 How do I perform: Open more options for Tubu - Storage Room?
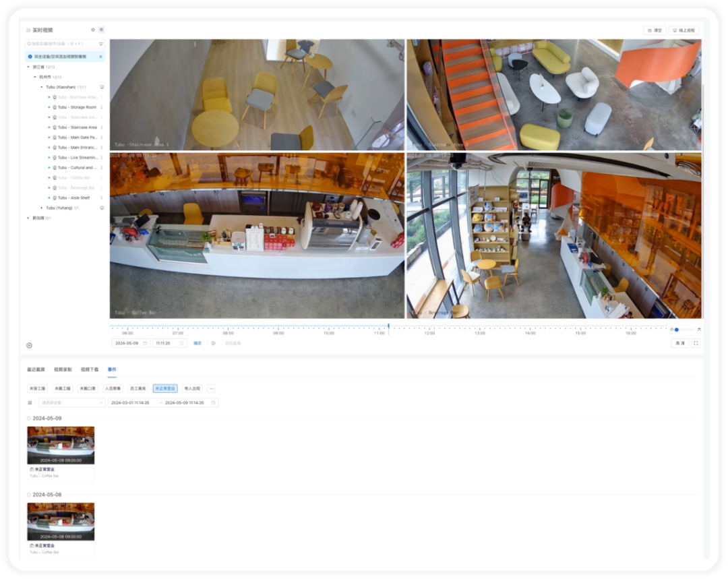point(102,107)
